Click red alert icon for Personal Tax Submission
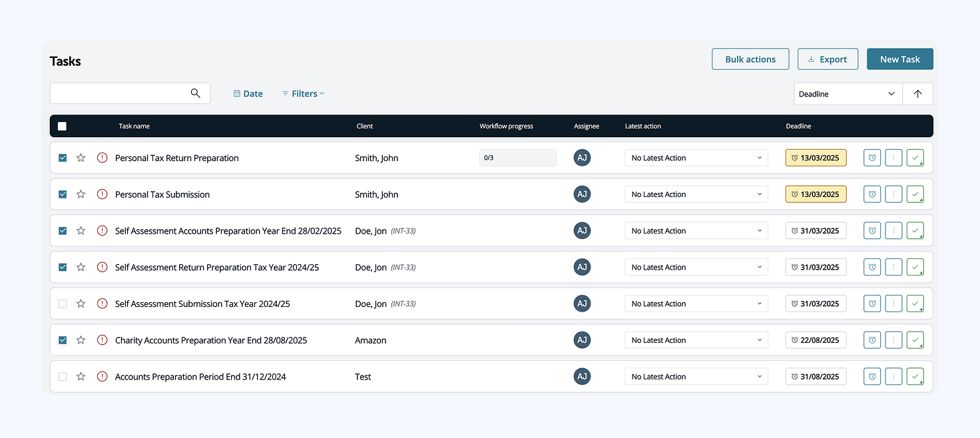The image size is (980, 438). pyautogui.click(x=102, y=194)
